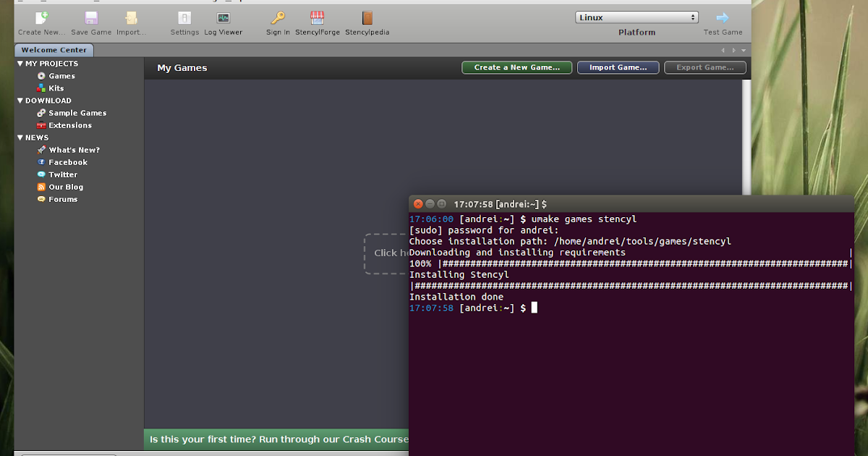Click inside the terminal prompt line
The image size is (868, 456).
click(533, 307)
